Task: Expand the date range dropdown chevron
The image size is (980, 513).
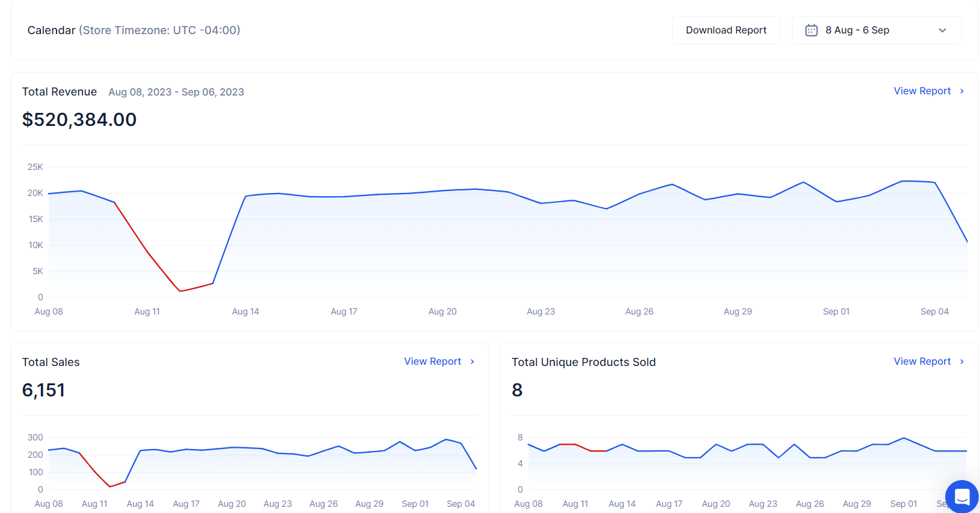Action: click(942, 30)
